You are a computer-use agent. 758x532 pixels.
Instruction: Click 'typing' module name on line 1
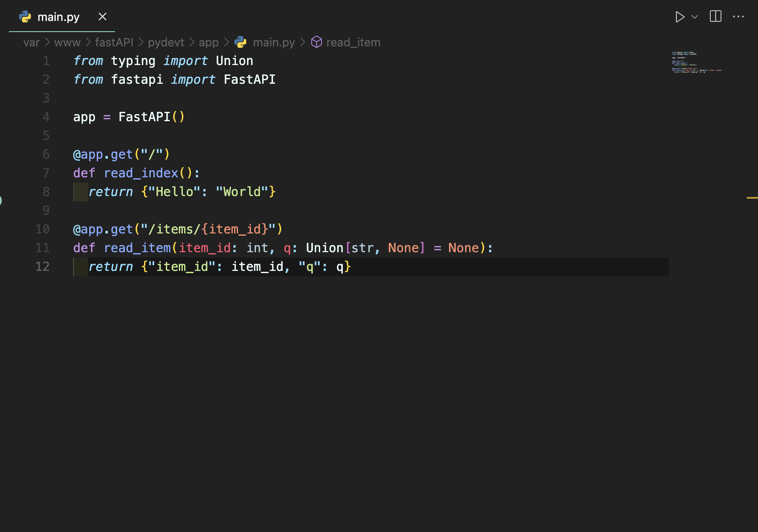click(133, 61)
